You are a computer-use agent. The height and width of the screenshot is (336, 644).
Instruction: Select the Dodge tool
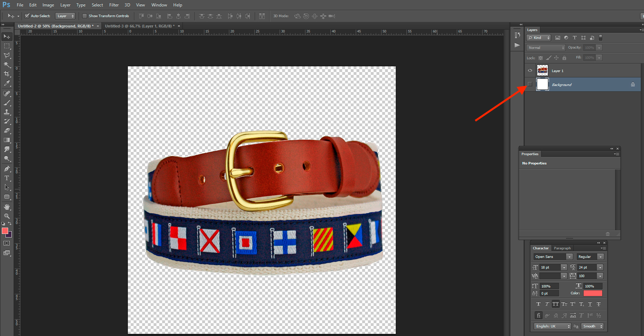7,158
